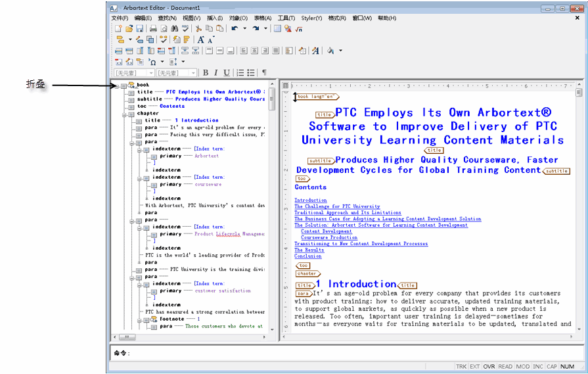The height and width of the screenshot is (374, 588).
Task: Follow the Introduction link in contents
Action: pyautogui.click(x=311, y=200)
